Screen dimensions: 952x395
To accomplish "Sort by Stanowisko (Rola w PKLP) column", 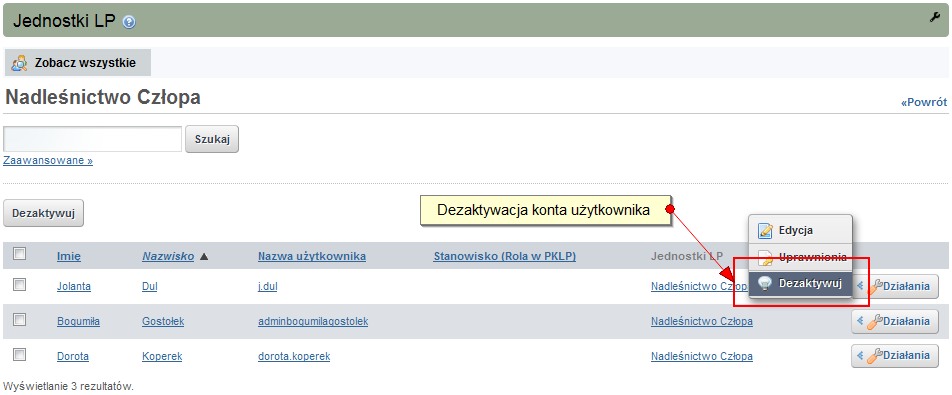I will click(505, 257).
